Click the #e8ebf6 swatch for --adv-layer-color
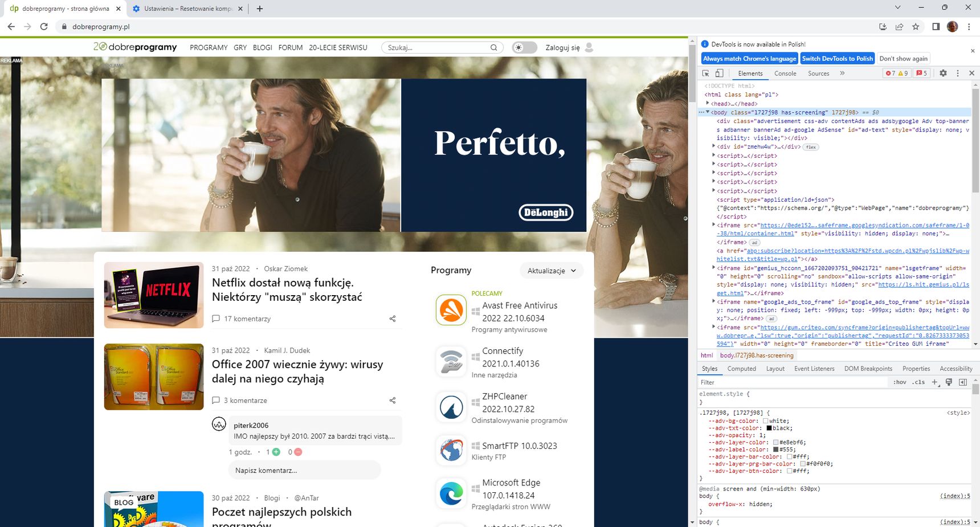Screen dimensions: 980x527 point(775,442)
